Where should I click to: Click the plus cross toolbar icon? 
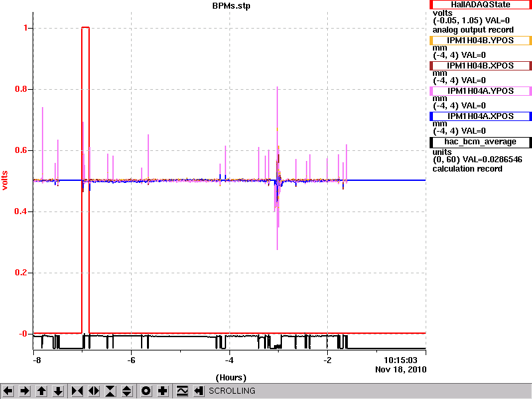[x=163, y=391]
